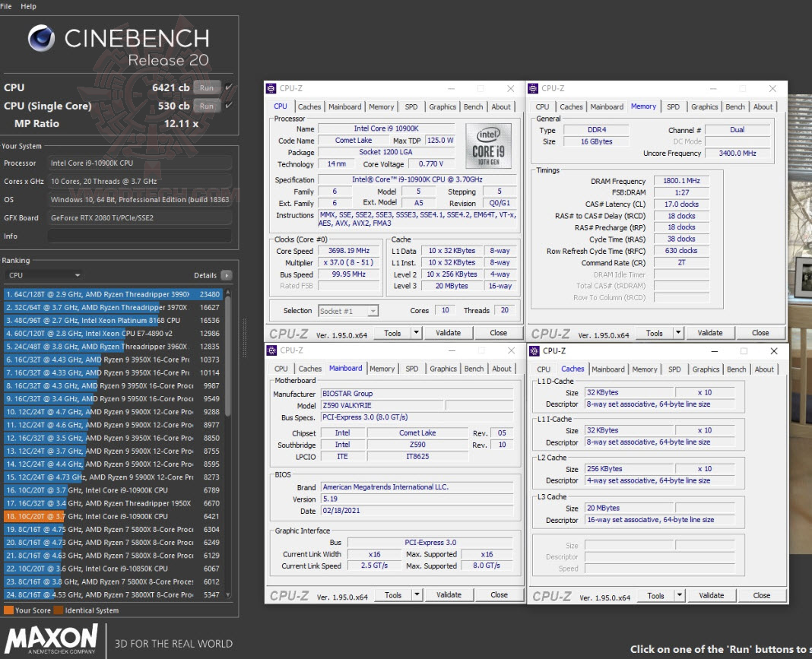812x659 pixels.
Task: Click the top-left CPU-Z window title icon
Action: click(x=271, y=88)
